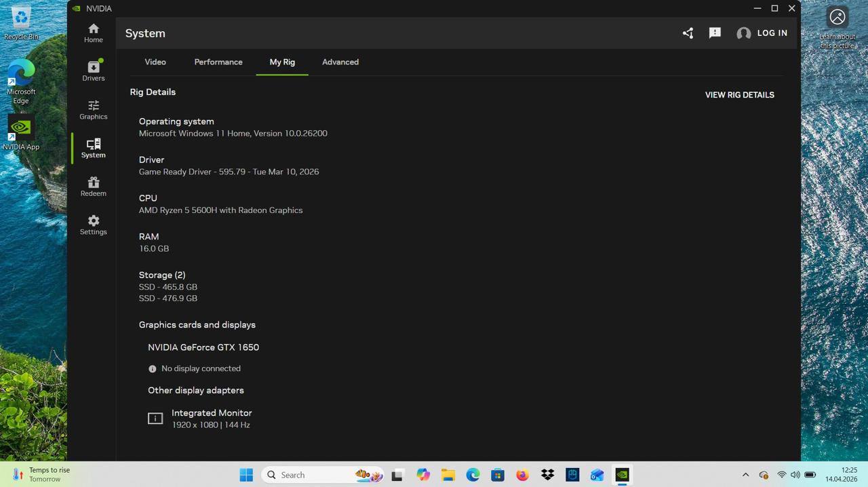The image size is (868, 487).
Task: Open File Explorer from taskbar
Action: [448, 475]
